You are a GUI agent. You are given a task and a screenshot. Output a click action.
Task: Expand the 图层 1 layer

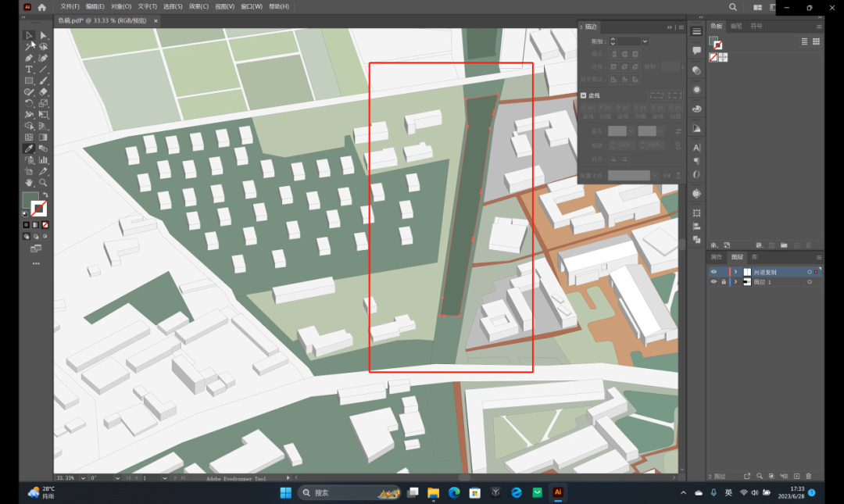(x=736, y=281)
